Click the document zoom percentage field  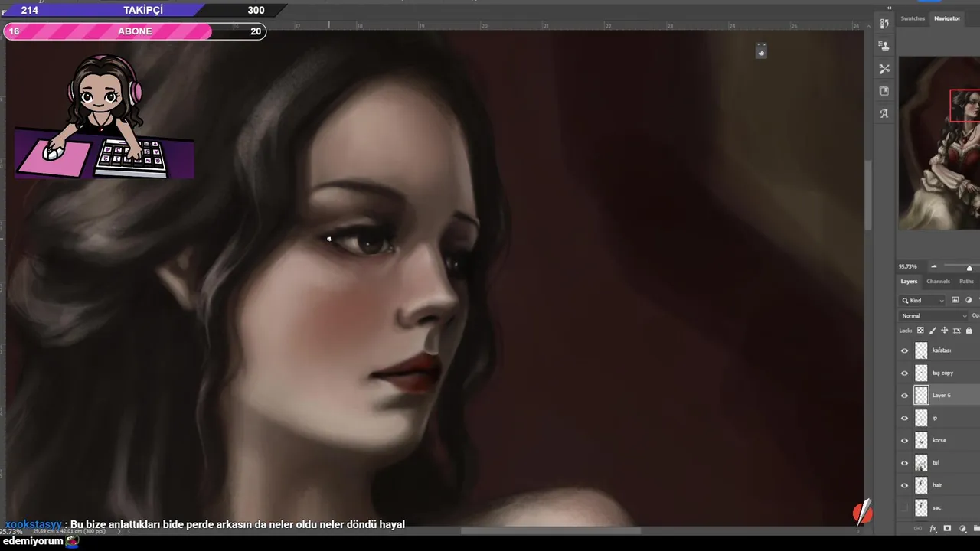coord(11,531)
